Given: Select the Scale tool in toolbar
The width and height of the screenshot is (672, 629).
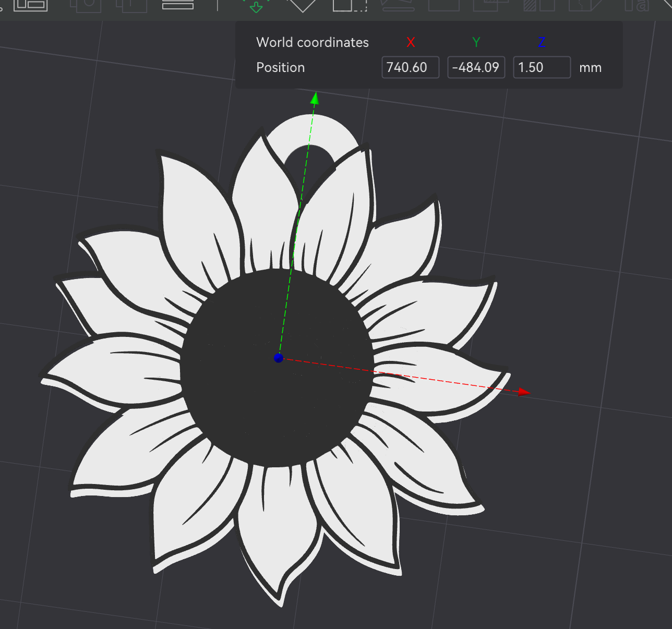Looking at the screenshot, I should pos(349,5).
